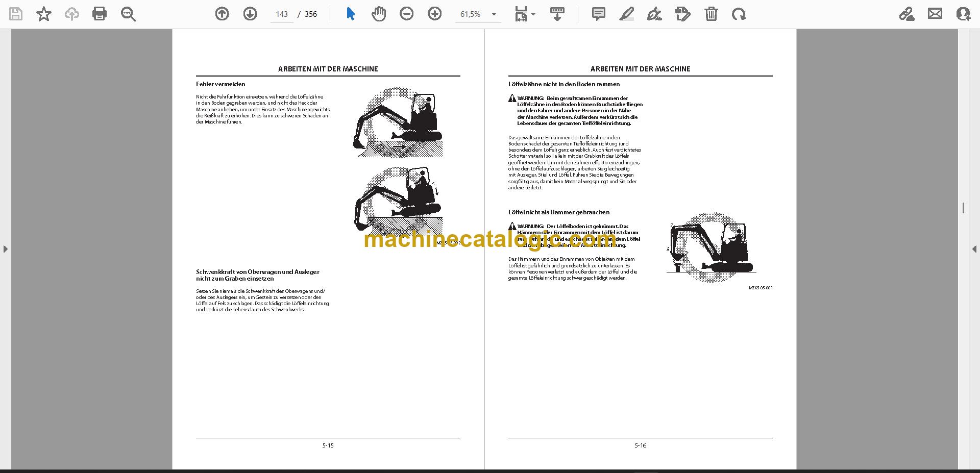Go to the previous page arrow
Screen dimensions: 980x473
coord(222,14)
